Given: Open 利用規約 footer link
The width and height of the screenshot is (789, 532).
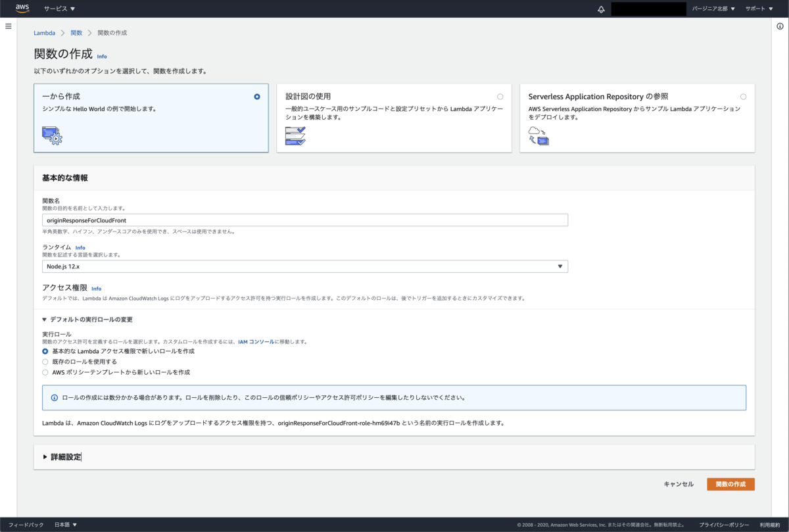Looking at the screenshot, I should pyautogui.click(x=770, y=525).
